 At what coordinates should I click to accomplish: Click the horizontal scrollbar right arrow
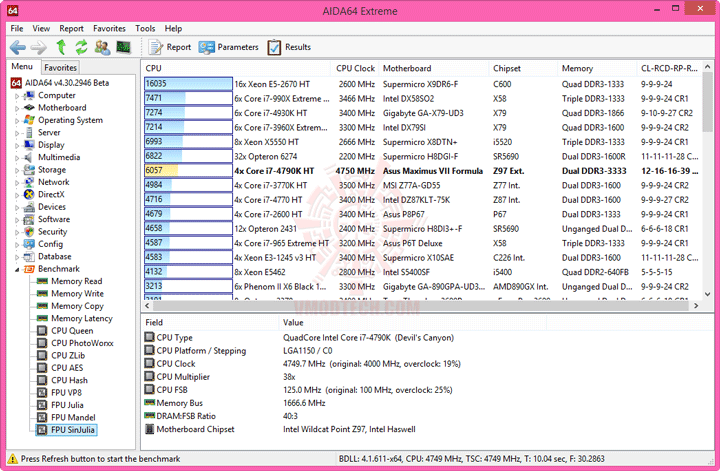pyautogui.click(x=697, y=306)
